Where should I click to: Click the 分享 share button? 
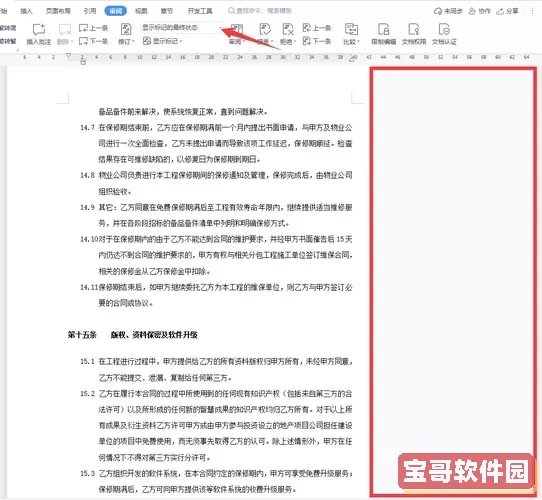coord(507,11)
